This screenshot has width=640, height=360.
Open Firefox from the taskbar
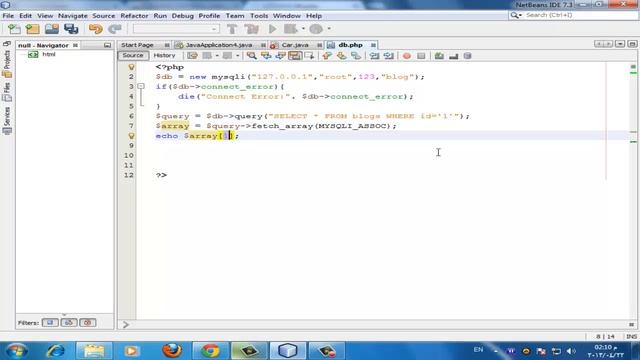[x=172, y=351]
